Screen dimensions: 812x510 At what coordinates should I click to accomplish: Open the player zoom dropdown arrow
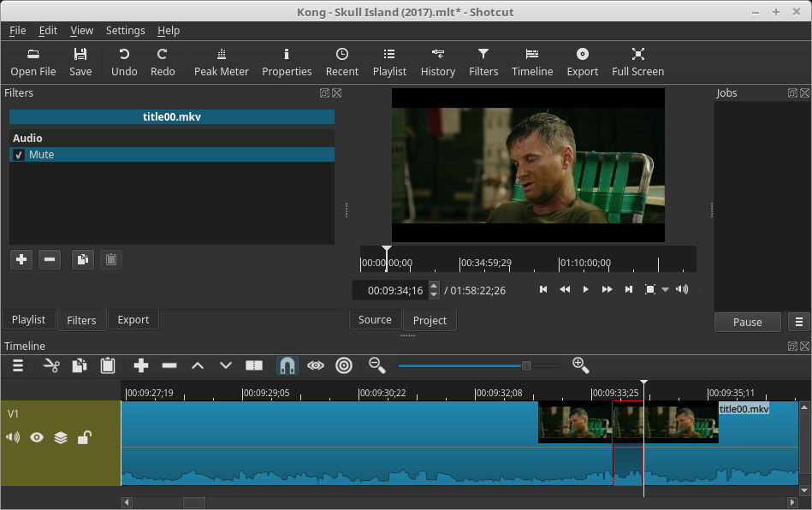[666, 290]
